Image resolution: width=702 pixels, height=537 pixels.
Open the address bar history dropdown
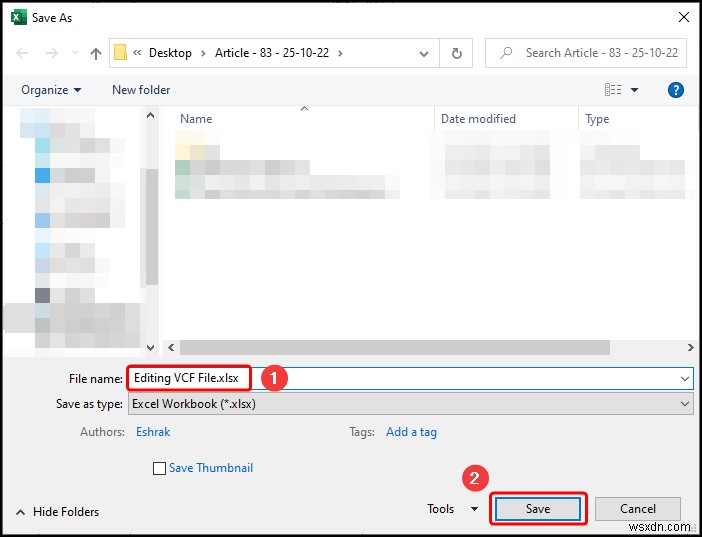tap(424, 54)
